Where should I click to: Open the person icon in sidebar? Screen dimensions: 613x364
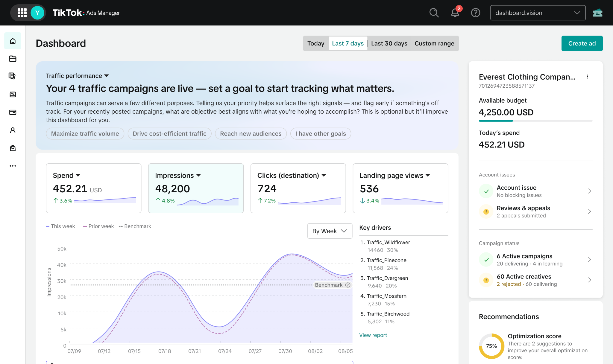click(13, 130)
